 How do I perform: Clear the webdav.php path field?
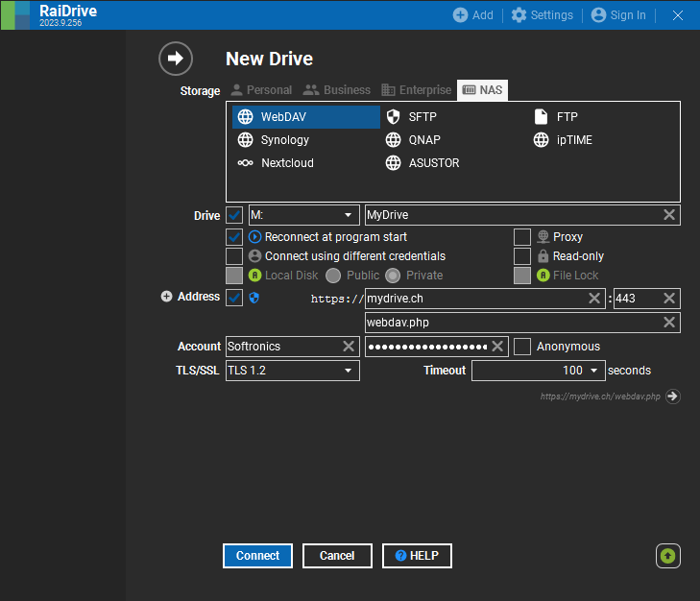point(668,323)
